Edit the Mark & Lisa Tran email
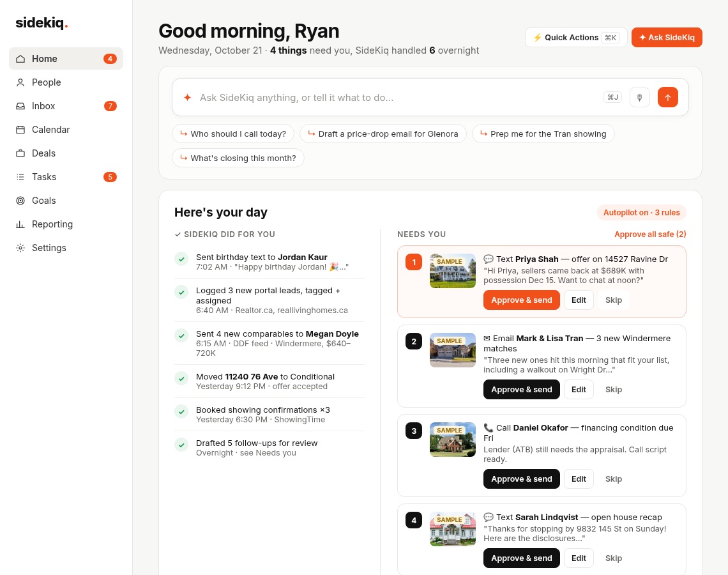Screen dimensions: 728x575 point(579,390)
